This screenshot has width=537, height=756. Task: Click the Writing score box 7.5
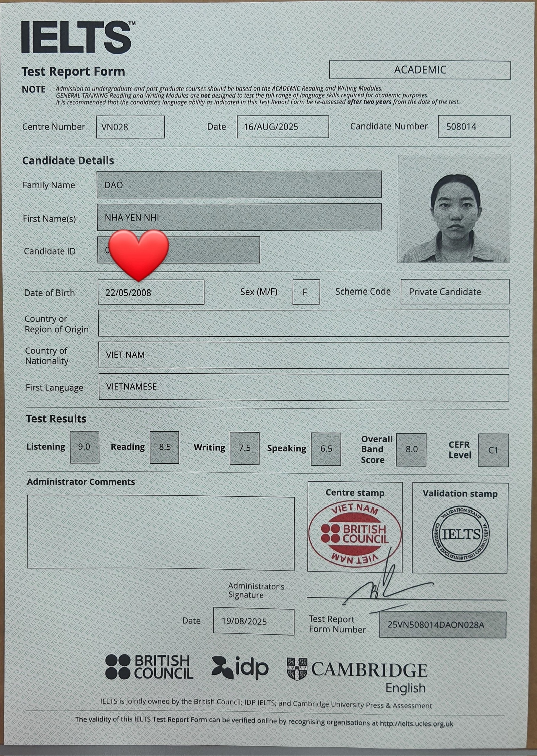[244, 448]
